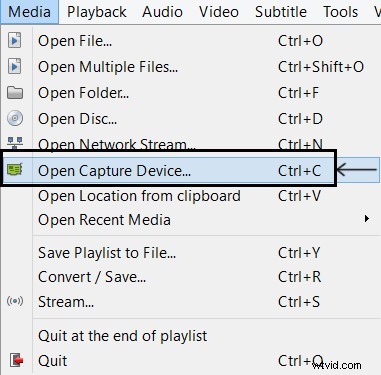The width and height of the screenshot is (381, 375).
Task: Click the network stream icon
Action: (x=15, y=143)
